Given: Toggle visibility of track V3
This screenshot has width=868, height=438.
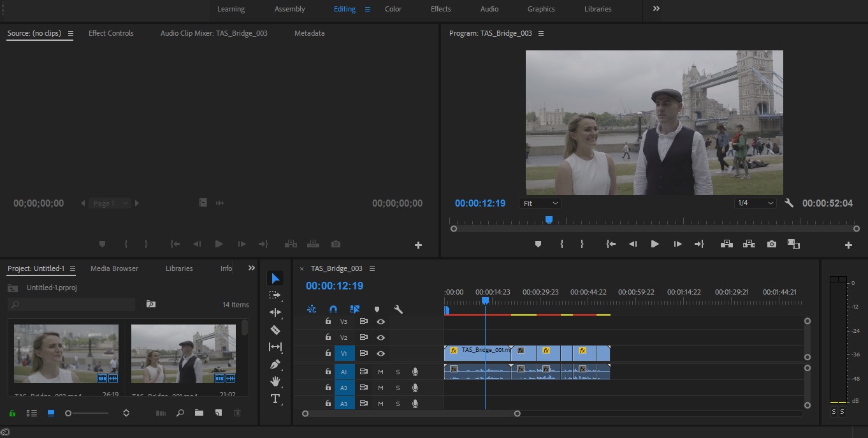Looking at the screenshot, I should [x=380, y=322].
